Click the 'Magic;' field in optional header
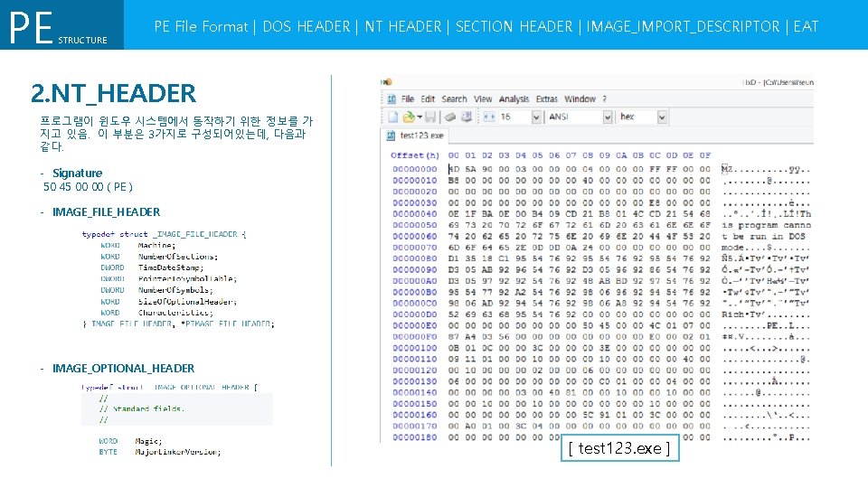868x488 pixels. pos(148,441)
